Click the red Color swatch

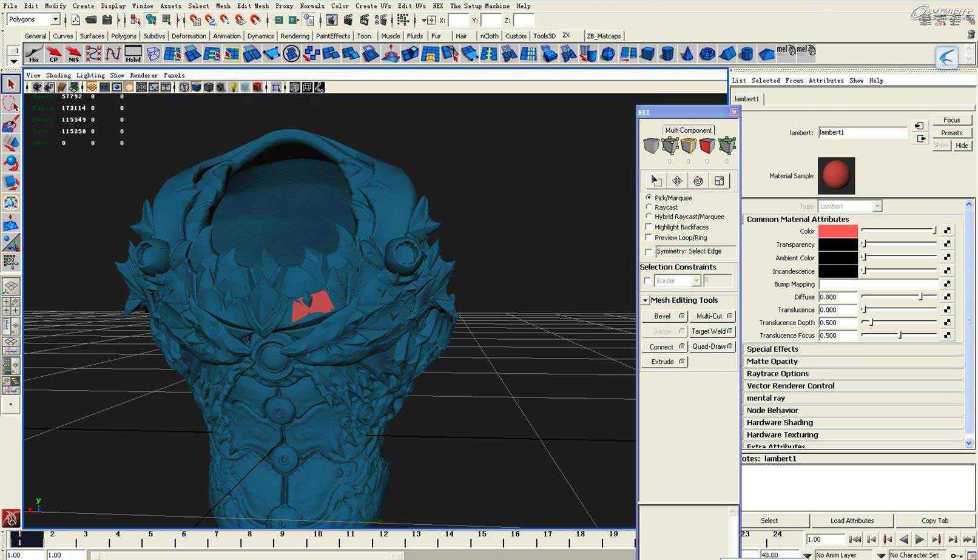[838, 231]
